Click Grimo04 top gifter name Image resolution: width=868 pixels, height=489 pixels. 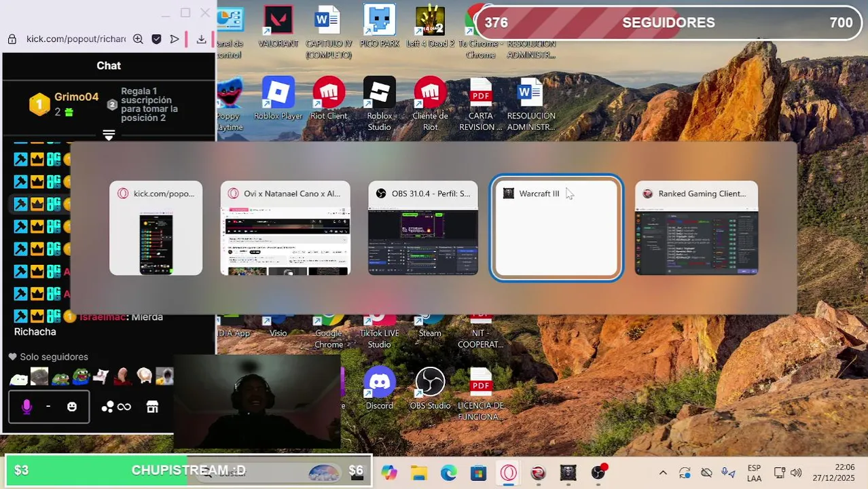pyautogui.click(x=77, y=97)
